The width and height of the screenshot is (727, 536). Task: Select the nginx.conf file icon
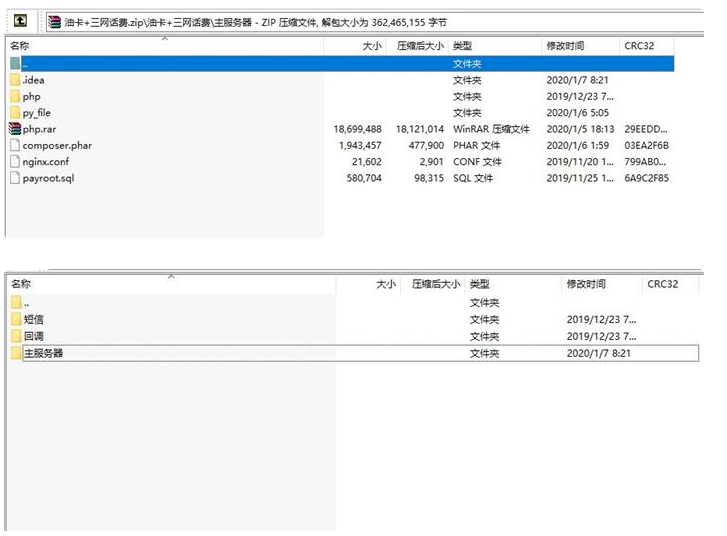tap(15, 162)
